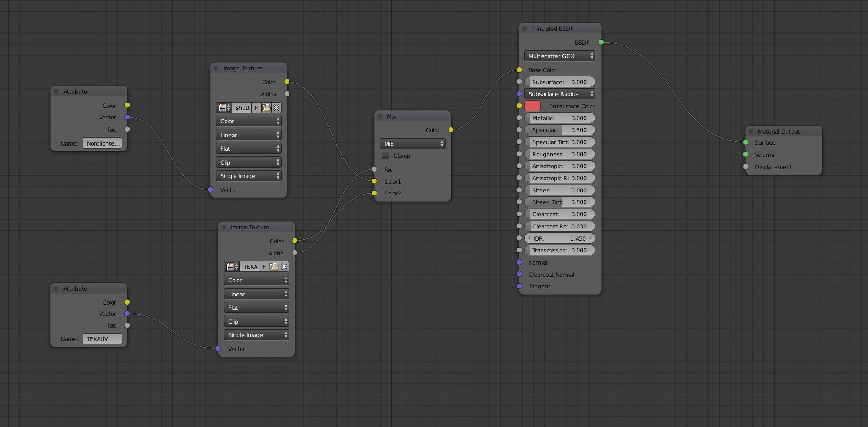Click the Normal input socket on BSDF

[519, 262]
